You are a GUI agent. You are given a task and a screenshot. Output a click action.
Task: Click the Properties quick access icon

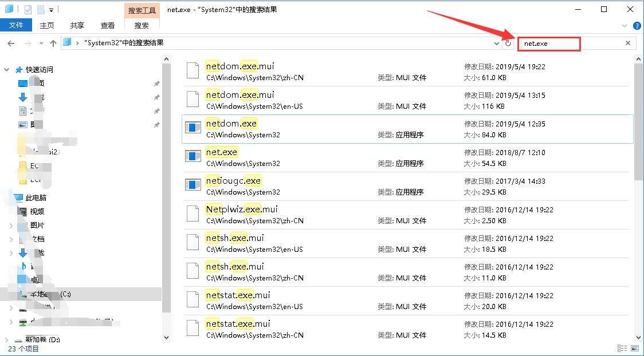[28, 9]
